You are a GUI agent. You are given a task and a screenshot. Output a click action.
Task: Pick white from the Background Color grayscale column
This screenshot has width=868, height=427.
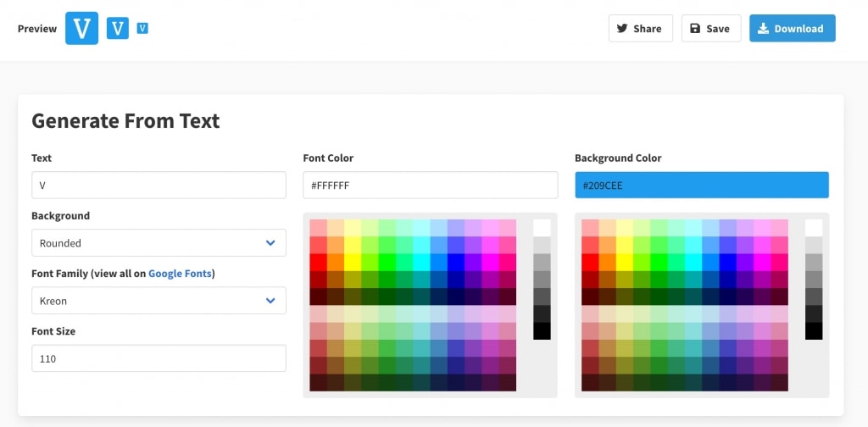pyautogui.click(x=814, y=228)
